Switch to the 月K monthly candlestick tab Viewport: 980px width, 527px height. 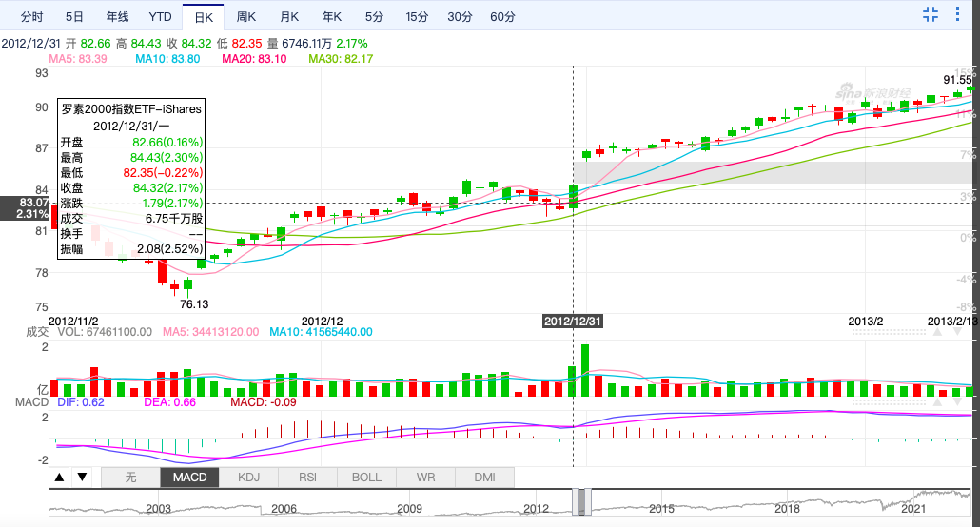[289, 17]
